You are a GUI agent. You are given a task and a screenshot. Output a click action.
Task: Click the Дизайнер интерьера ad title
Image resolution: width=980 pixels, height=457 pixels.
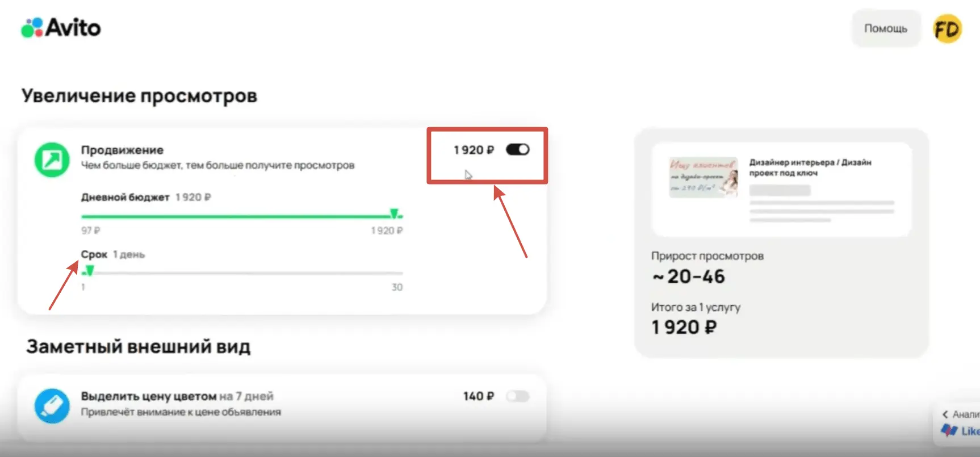click(810, 167)
